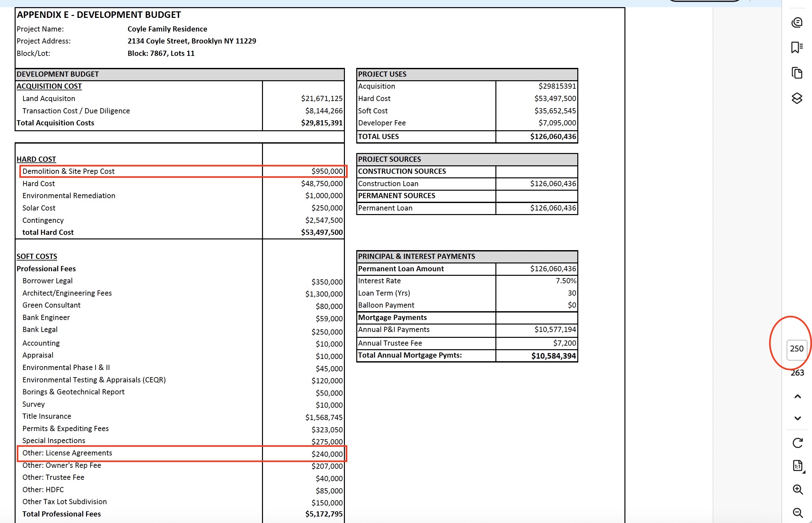Screen dimensions: 812x523
Task: Click the highlighted Demolition & Site Prep Cost row
Action: pos(183,172)
